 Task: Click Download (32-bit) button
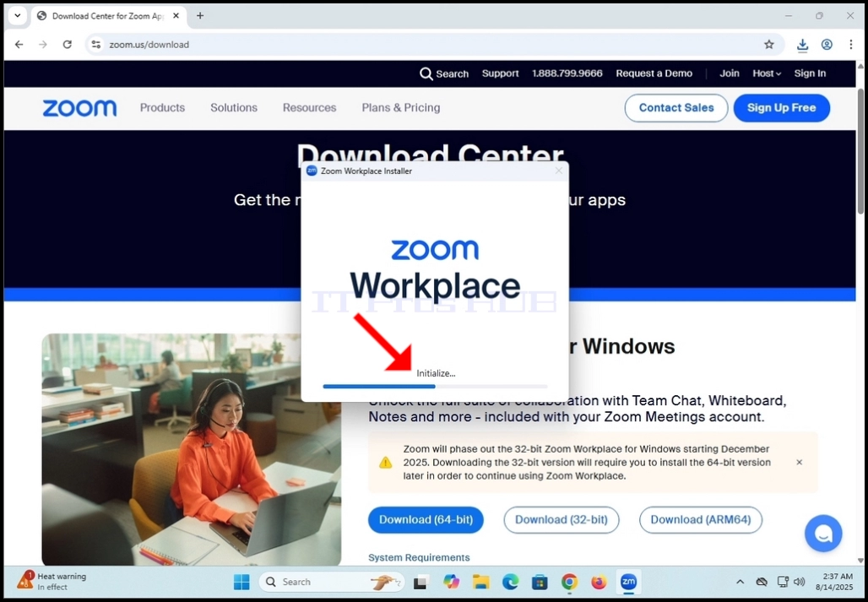pyautogui.click(x=561, y=519)
